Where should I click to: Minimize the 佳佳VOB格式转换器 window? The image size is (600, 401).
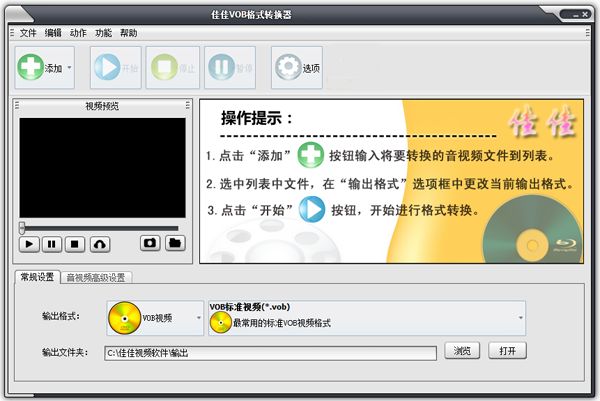pyautogui.click(x=576, y=15)
